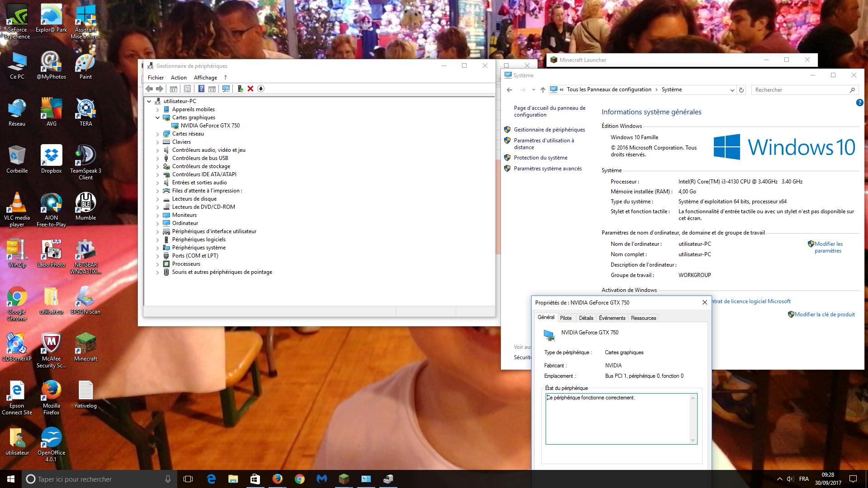
Task: Select Ports (COM et LPT) entry
Action: [195, 256]
